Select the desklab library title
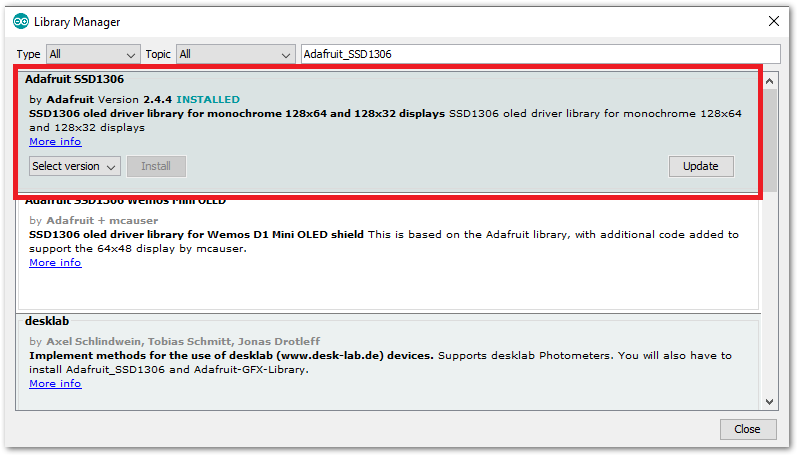 pyautogui.click(x=47, y=322)
